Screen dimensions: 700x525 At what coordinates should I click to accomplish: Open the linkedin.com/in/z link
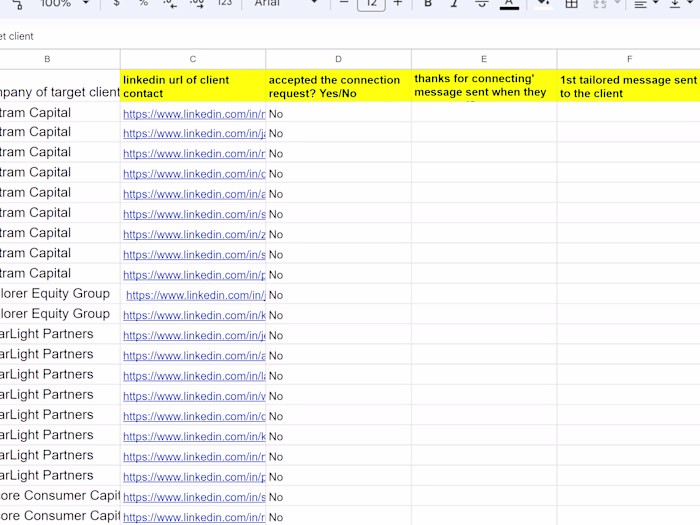194,234
